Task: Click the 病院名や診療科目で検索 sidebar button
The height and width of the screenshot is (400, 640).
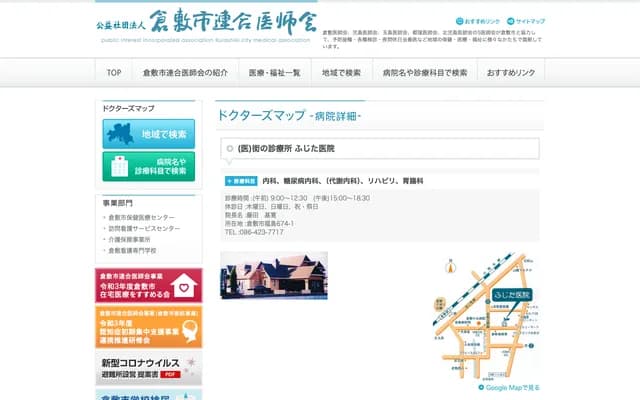Action: pyautogui.click(x=148, y=166)
